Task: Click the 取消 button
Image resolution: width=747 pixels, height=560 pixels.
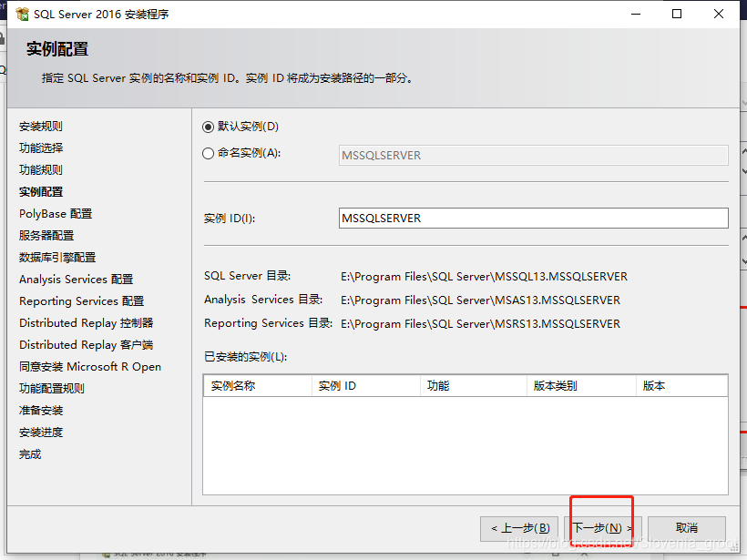Action: coord(687,528)
